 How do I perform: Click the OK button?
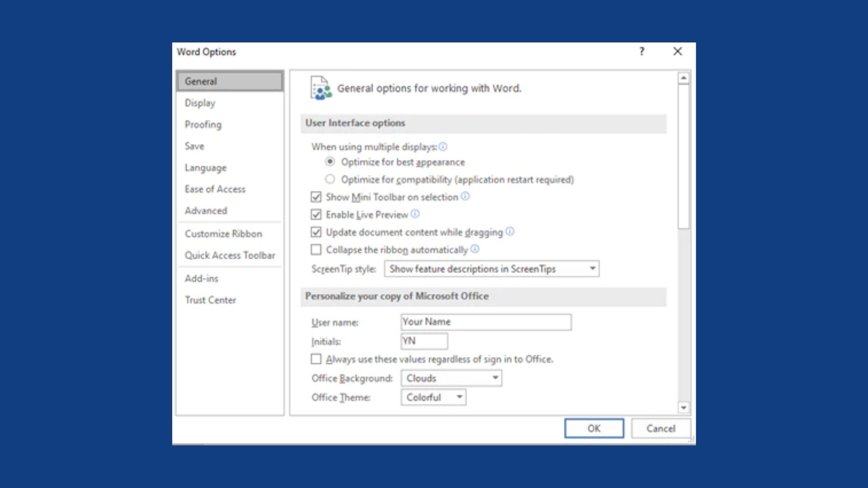pos(594,428)
